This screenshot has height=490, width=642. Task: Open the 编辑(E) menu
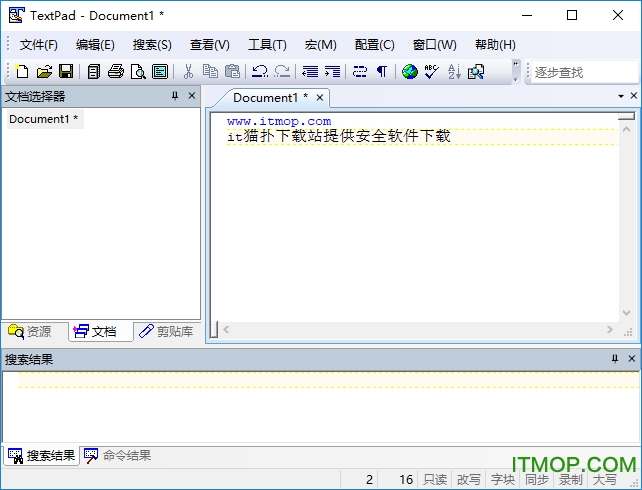click(95, 45)
